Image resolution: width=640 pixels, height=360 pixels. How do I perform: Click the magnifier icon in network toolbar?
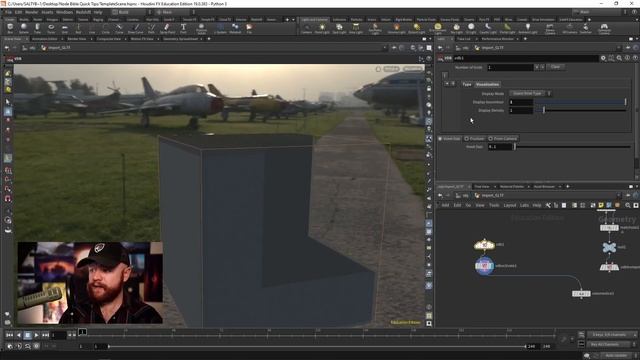[628, 205]
